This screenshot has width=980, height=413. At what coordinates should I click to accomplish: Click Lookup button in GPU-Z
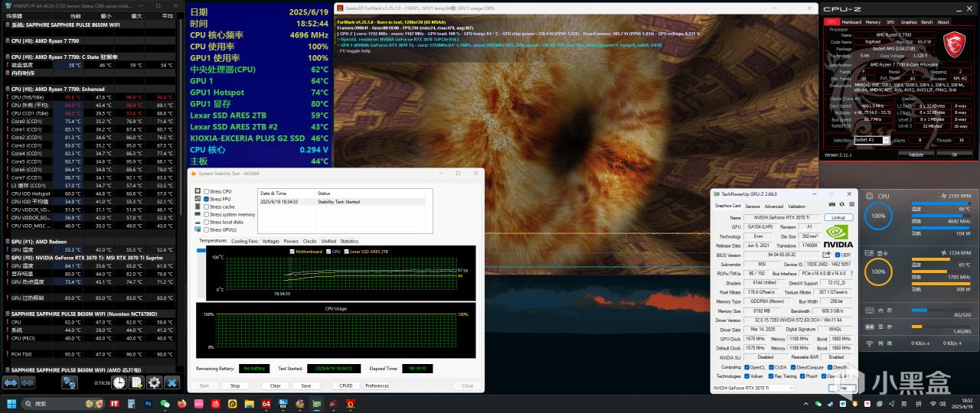(x=838, y=217)
